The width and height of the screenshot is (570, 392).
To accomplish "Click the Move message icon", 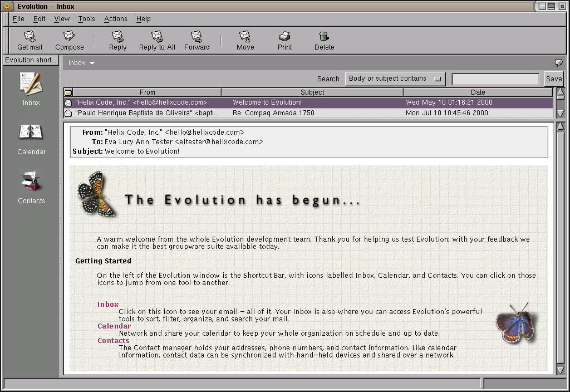I will tap(245, 39).
